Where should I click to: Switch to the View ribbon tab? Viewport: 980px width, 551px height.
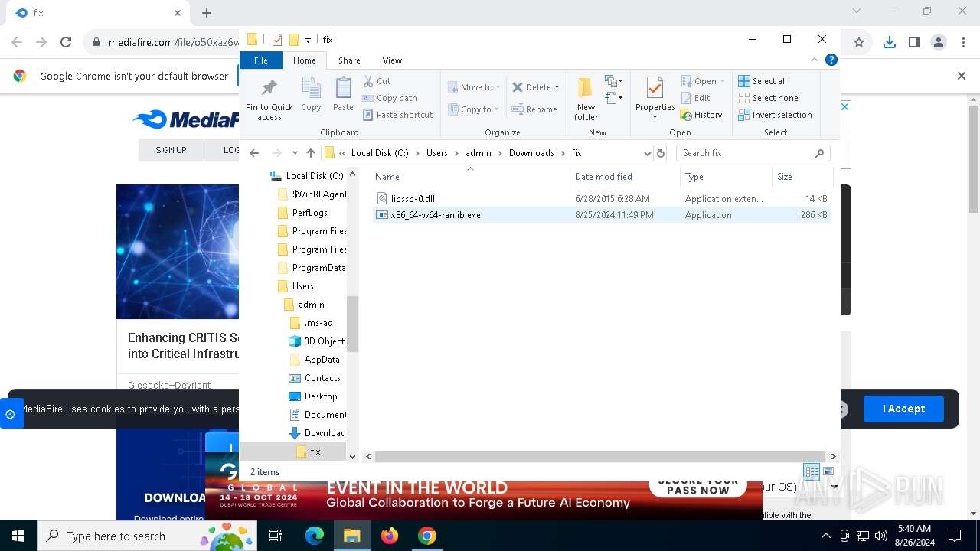coord(392,60)
